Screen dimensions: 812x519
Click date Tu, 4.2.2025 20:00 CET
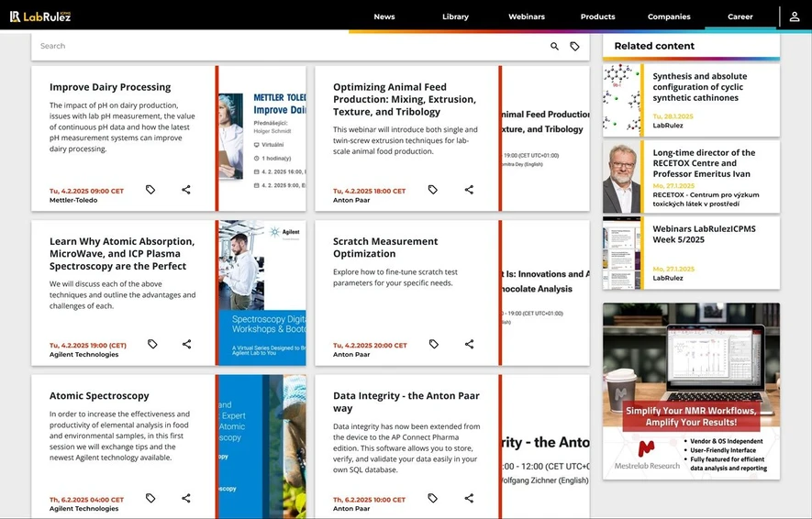point(370,345)
